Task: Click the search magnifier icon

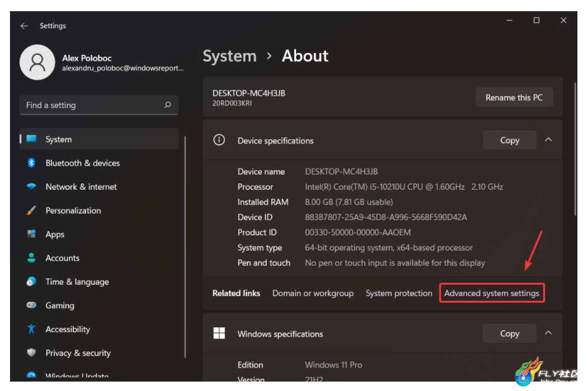Action: click(167, 105)
